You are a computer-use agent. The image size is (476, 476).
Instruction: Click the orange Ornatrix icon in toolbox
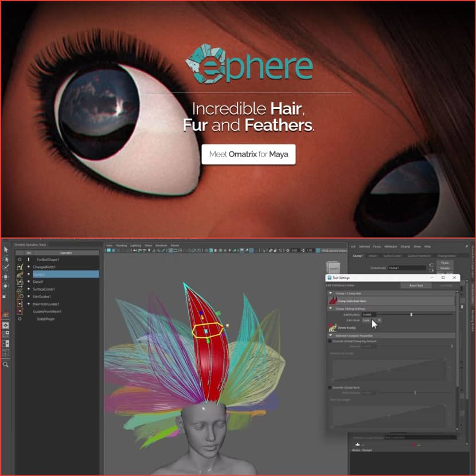(x=6, y=314)
